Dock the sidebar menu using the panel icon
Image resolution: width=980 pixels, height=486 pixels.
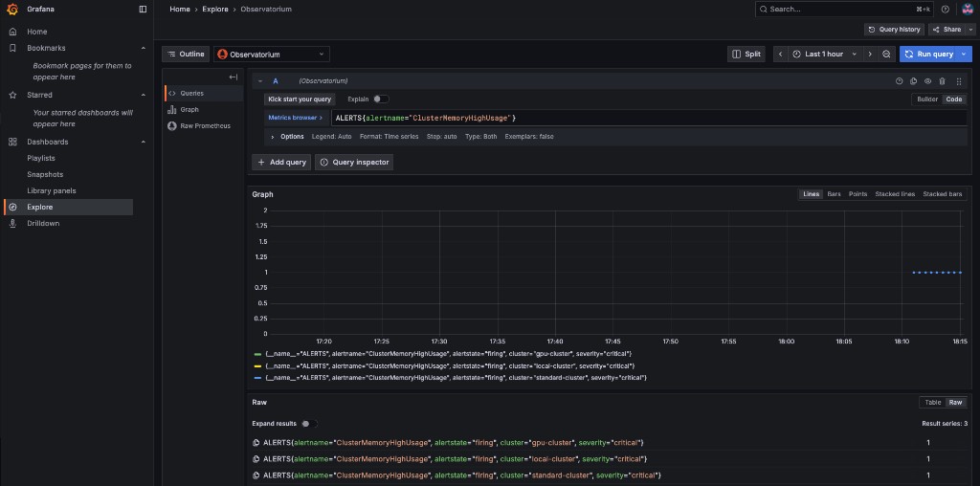(143, 9)
